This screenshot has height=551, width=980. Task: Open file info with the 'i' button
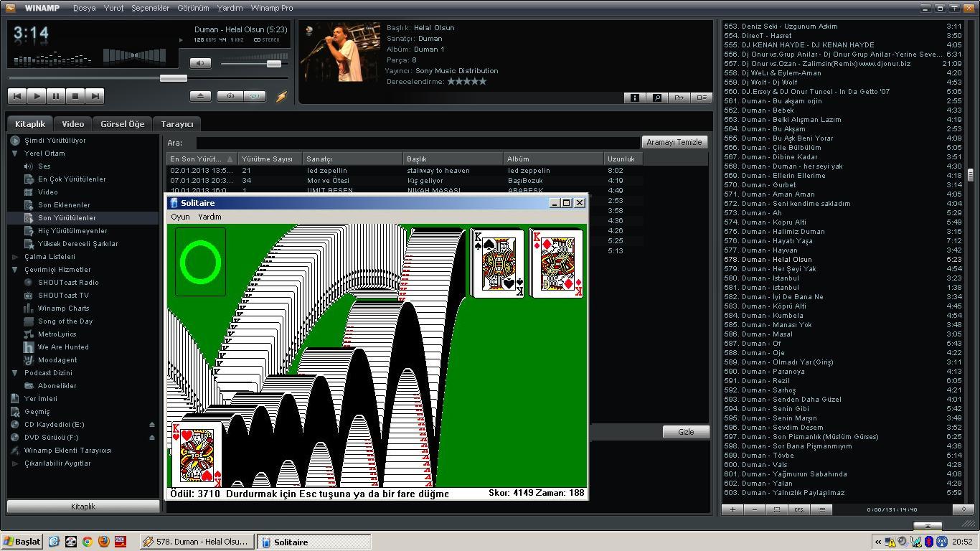634,98
